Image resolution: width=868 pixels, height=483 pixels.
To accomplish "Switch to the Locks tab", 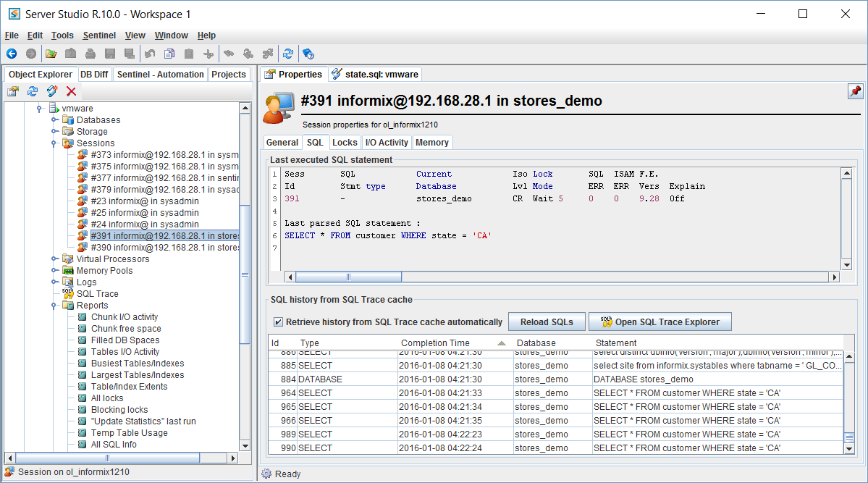I will pos(345,143).
